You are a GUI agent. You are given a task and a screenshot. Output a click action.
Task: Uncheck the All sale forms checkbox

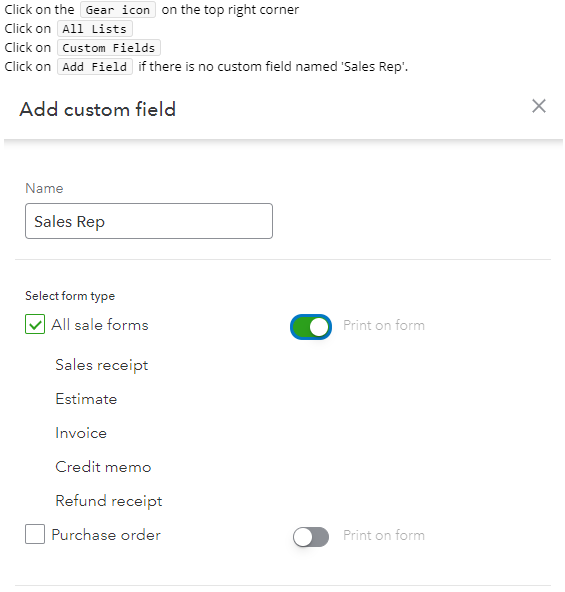coord(35,324)
